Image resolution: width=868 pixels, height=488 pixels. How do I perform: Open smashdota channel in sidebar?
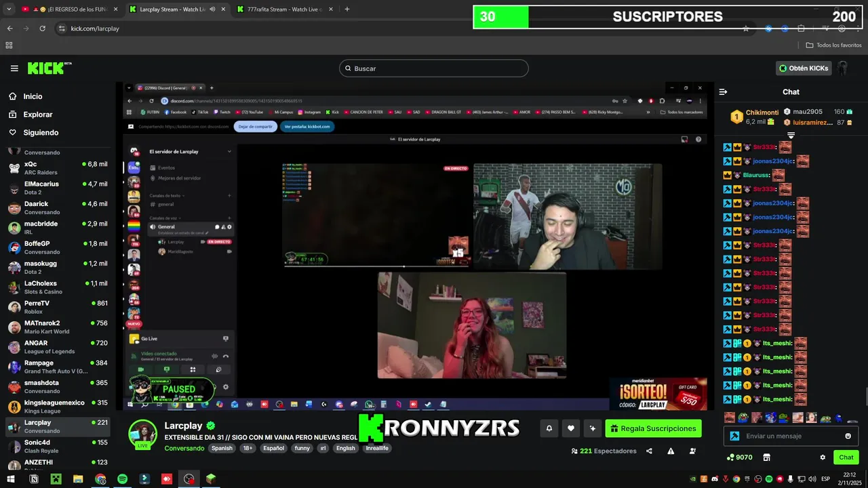[58, 386]
